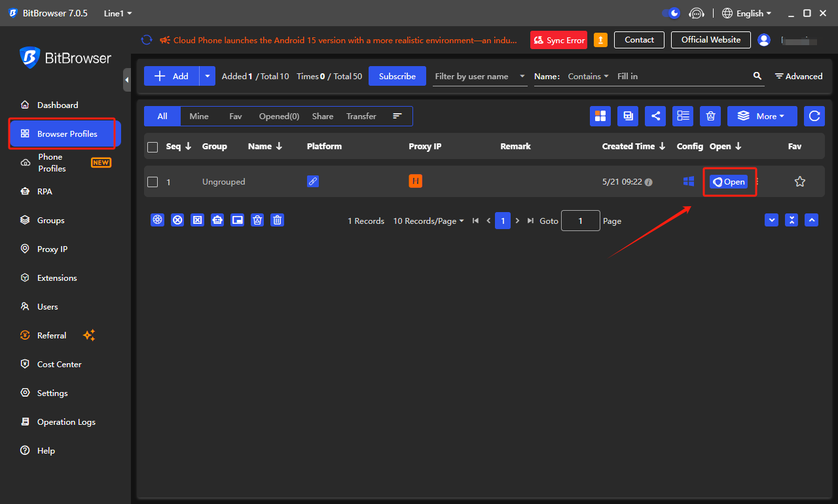The width and height of the screenshot is (838, 504).
Task: Click the blue platform link icon
Action: [313, 181]
